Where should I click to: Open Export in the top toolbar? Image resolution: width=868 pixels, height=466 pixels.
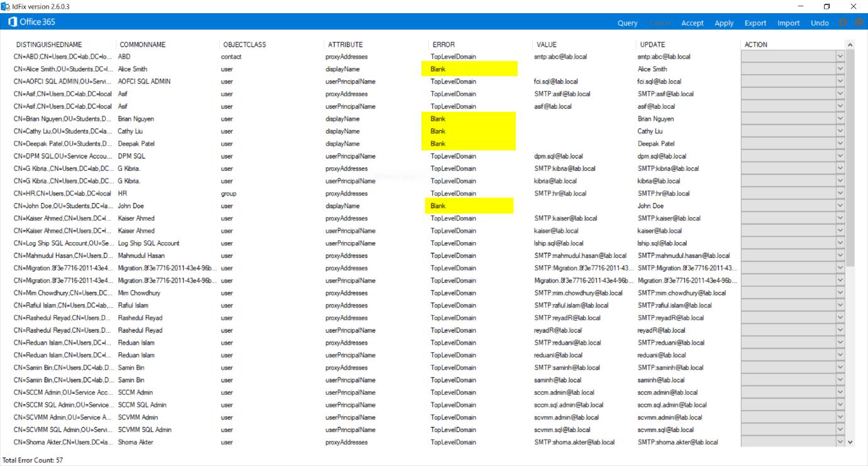coord(755,23)
